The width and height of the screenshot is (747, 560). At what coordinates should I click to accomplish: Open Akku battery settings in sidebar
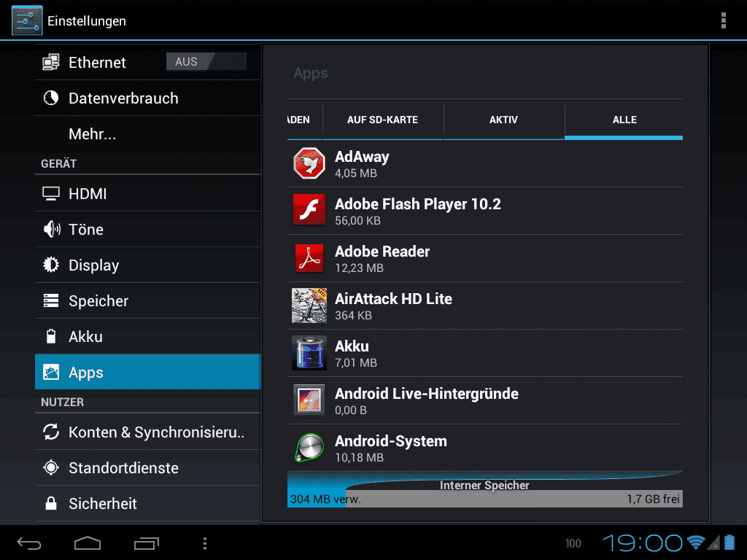coord(147,336)
